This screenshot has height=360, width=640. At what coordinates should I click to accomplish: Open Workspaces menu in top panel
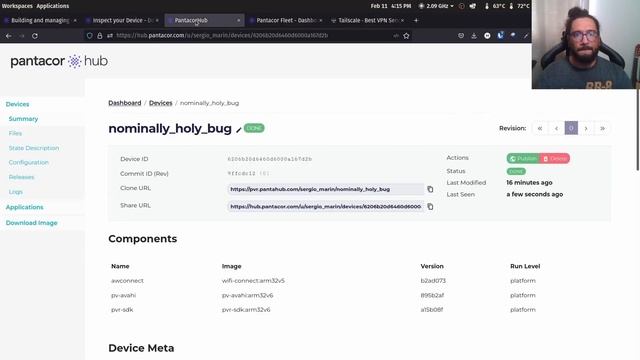pyautogui.click(x=17, y=6)
